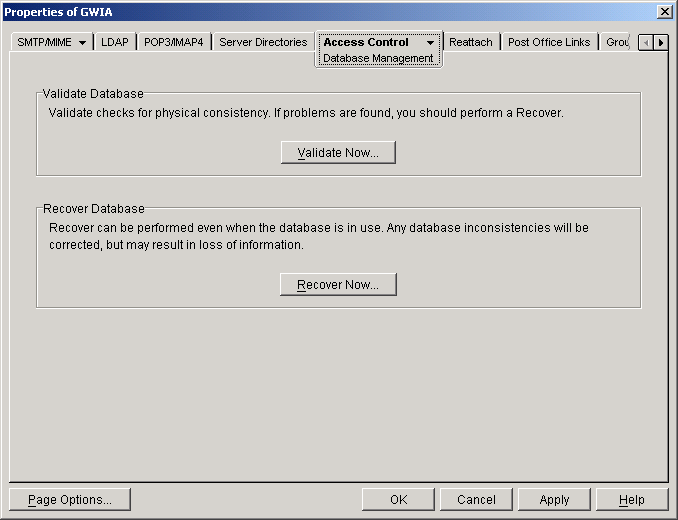Close the Properties of GWIA window
This screenshot has height=520, width=678.
664,11
